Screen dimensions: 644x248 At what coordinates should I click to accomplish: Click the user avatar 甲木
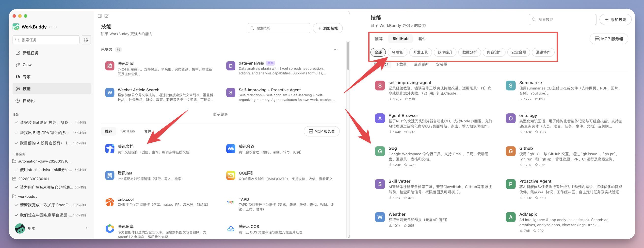click(20, 228)
